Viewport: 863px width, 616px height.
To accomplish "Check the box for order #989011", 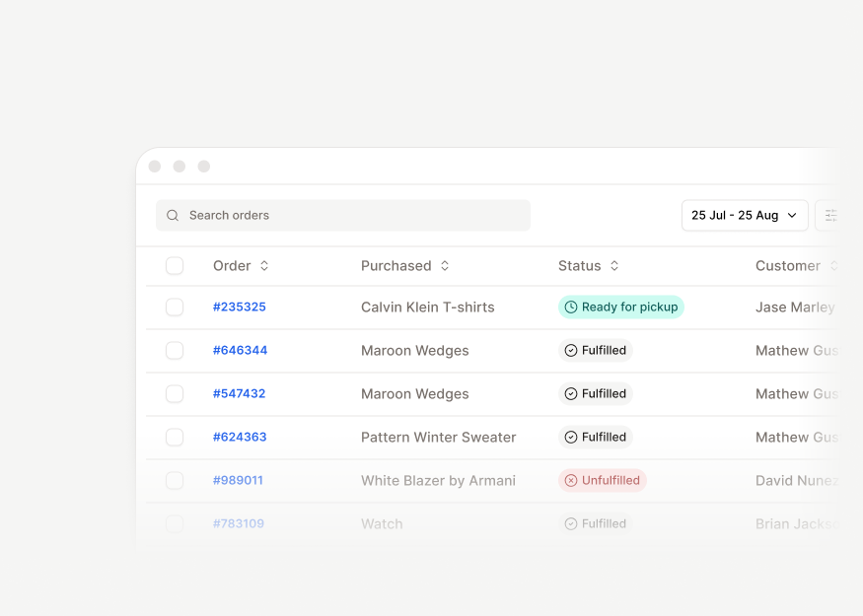I will click(175, 480).
